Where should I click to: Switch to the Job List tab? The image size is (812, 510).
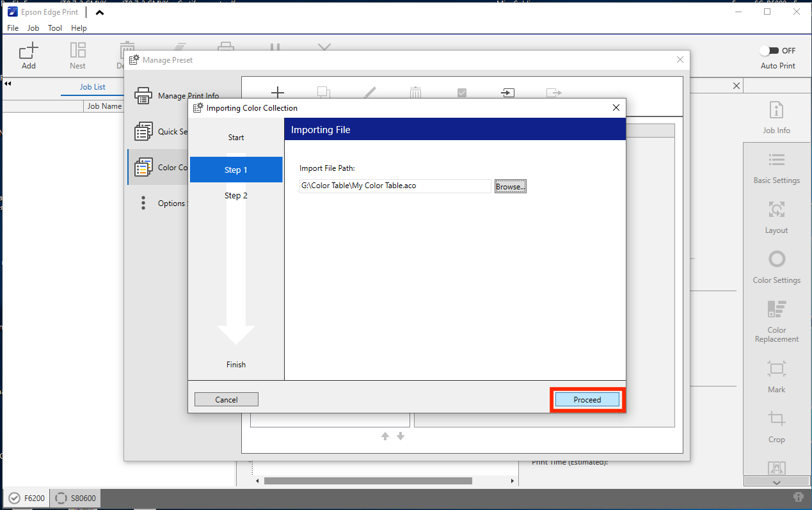click(x=93, y=87)
